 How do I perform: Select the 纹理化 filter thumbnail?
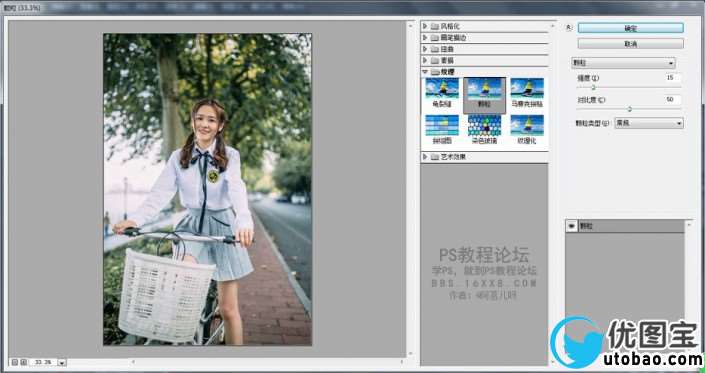[x=527, y=129]
